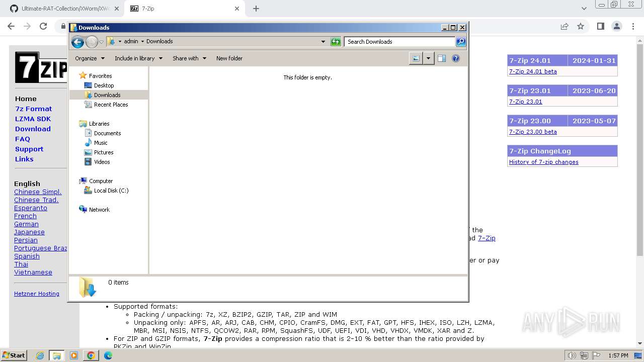Click volume speaker icon in system tray
Image resolution: width=644 pixels, height=362 pixels.
572,355
